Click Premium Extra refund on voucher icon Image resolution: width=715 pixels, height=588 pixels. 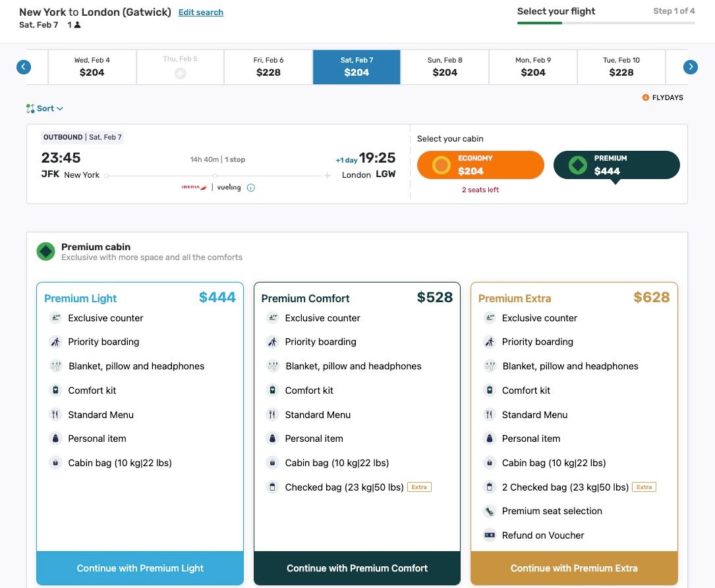pos(489,535)
